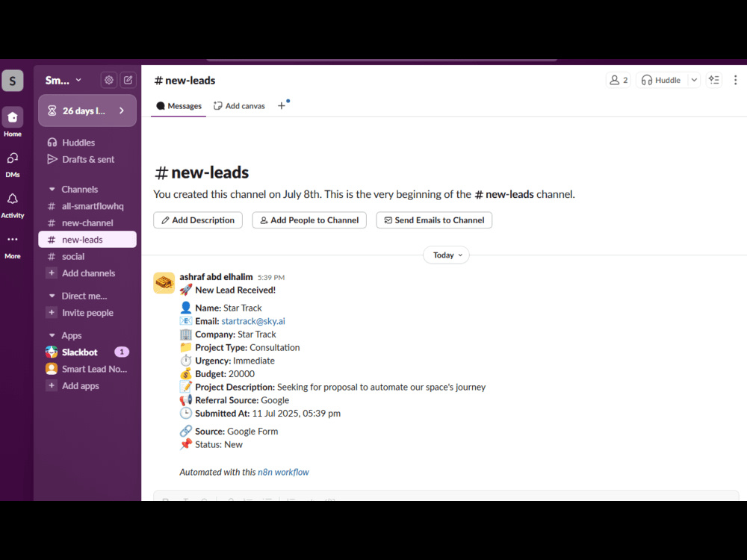Open the More menu in left rail
Viewport: 747px width, 560px height.
pyautogui.click(x=13, y=246)
